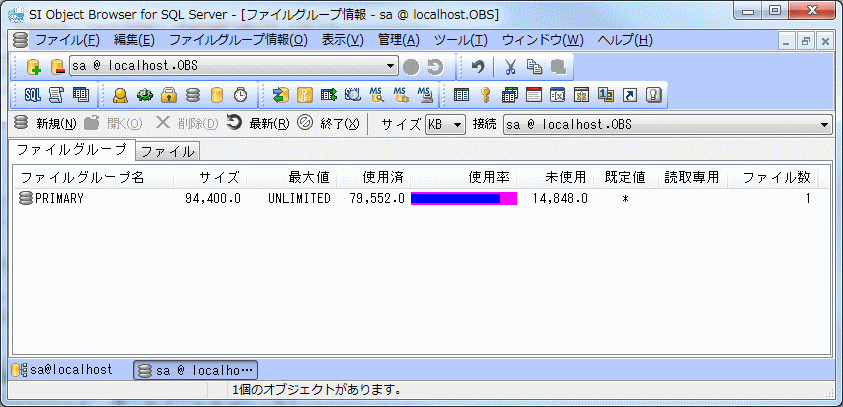Click the new connection database plus icon

pos(33,67)
